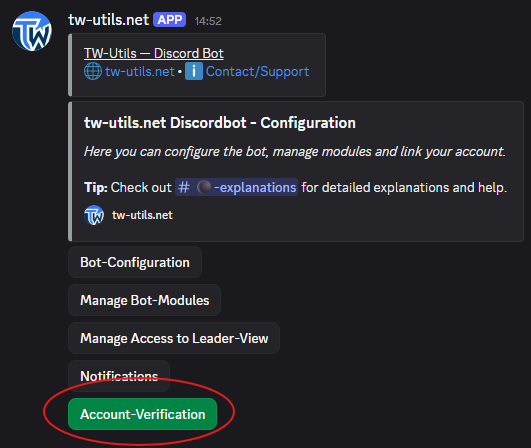
Task: Start the green Account-Verification button
Action: 143,414
